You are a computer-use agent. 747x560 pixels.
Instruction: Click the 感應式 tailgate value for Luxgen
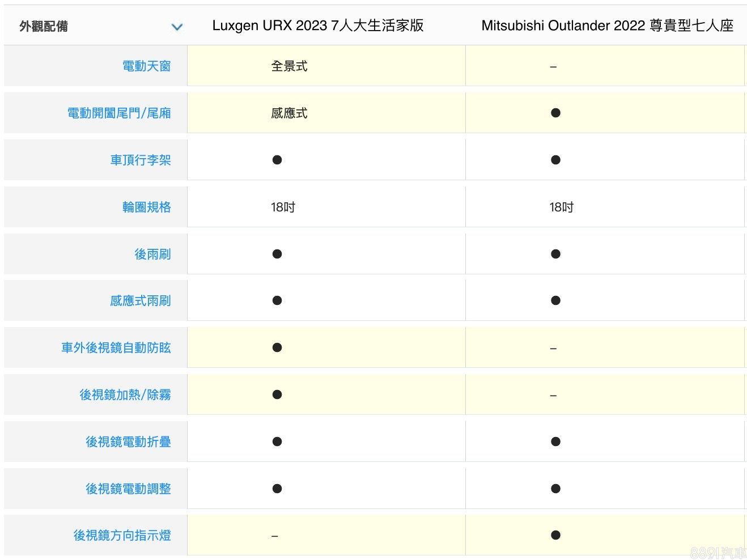(x=289, y=113)
